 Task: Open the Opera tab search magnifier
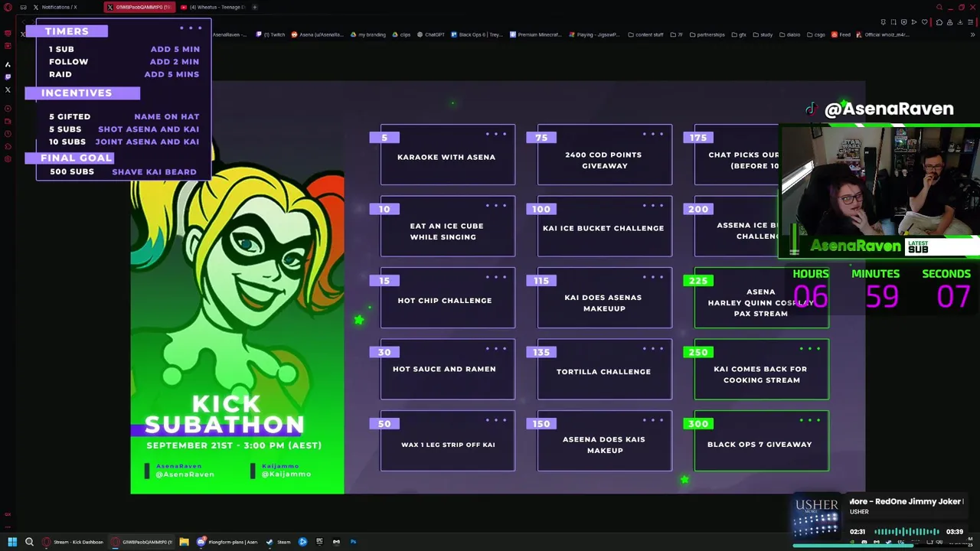point(939,7)
